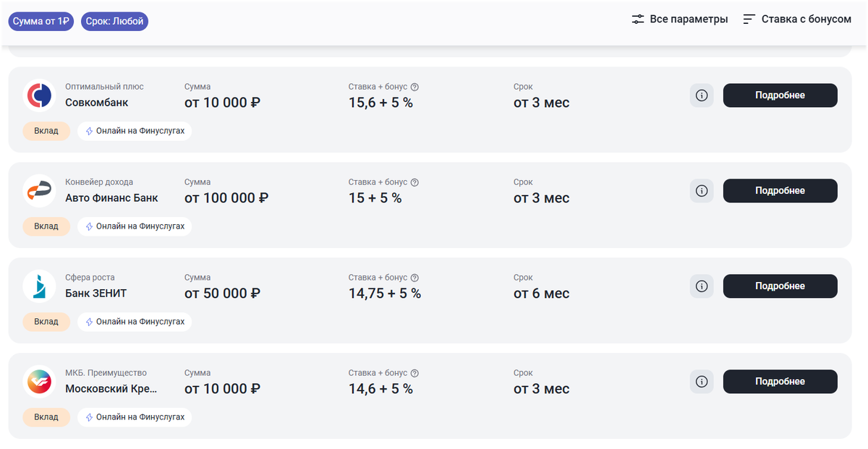Click the от 100 000 ₽ amount

click(x=226, y=198)
